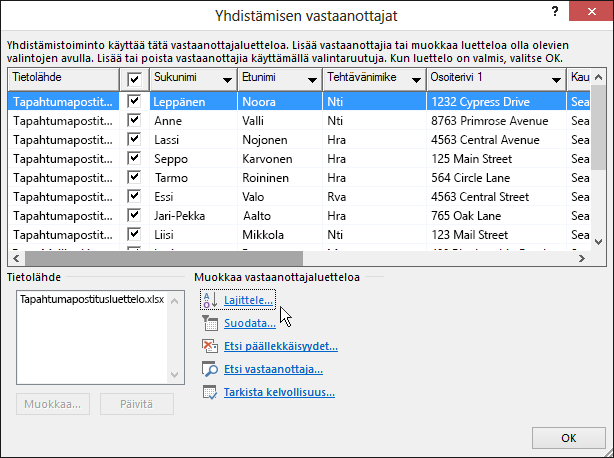The image size is (614, 458).
Task: Select the address 564 Circle Lane
Action: point(497,178)
